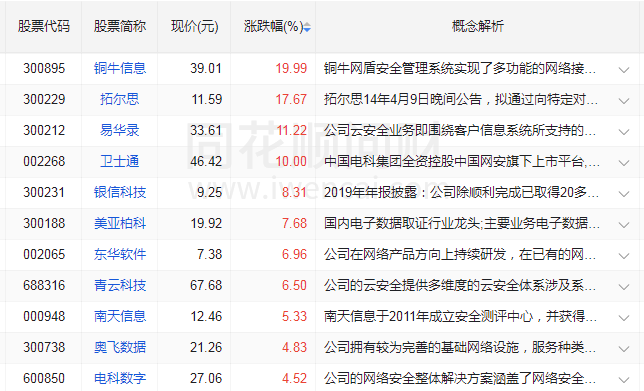
Task: Select stock code 688316
Action: [x=44, y=285]
